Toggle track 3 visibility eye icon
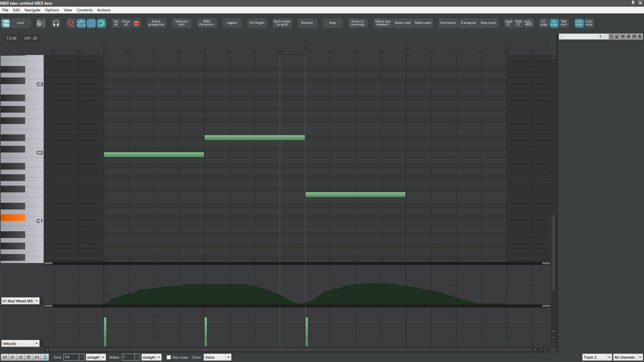This screenshot has height=362, width=644. tap(623, 37)
